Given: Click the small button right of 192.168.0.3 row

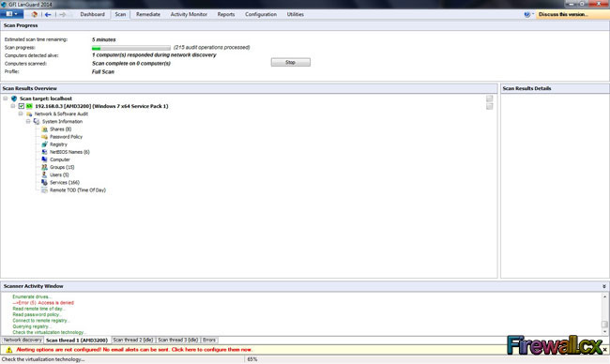Looking at the screenshot, I should click(x=489, y=106).
